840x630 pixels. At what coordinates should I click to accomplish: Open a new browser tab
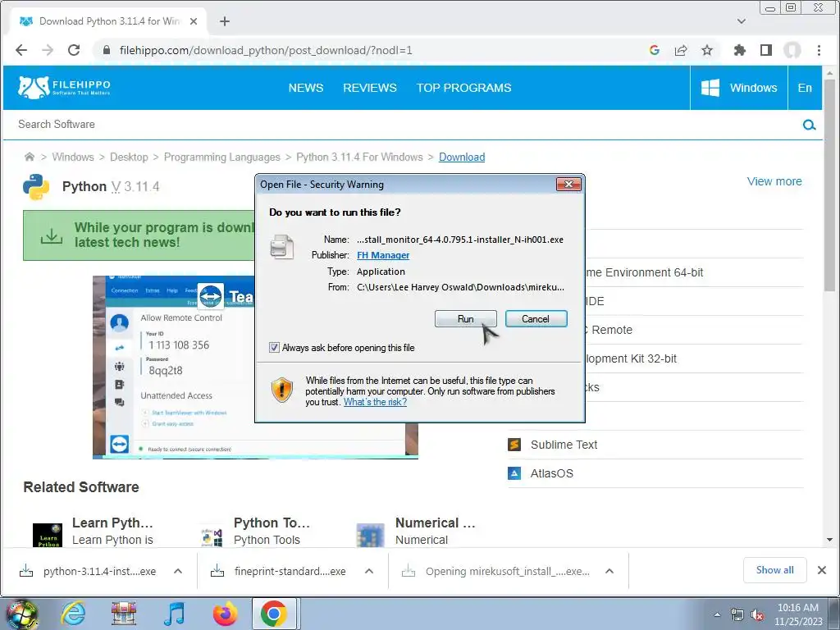coord(225,21)
